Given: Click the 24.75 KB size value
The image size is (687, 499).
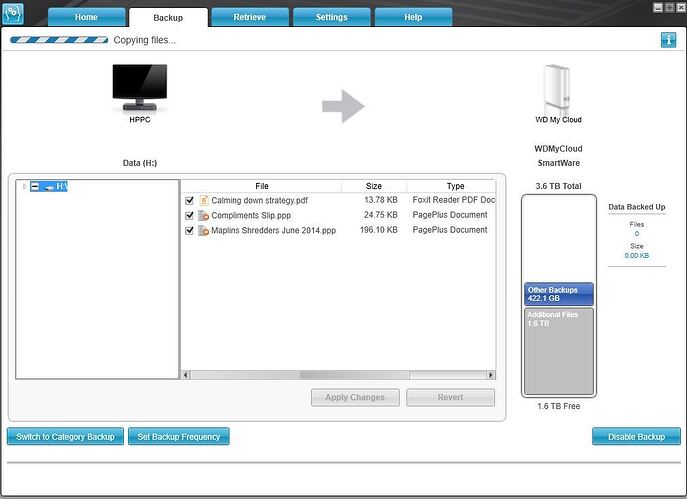Looking at the screenshot, I should pyautogui.click(x=381, y=215).
